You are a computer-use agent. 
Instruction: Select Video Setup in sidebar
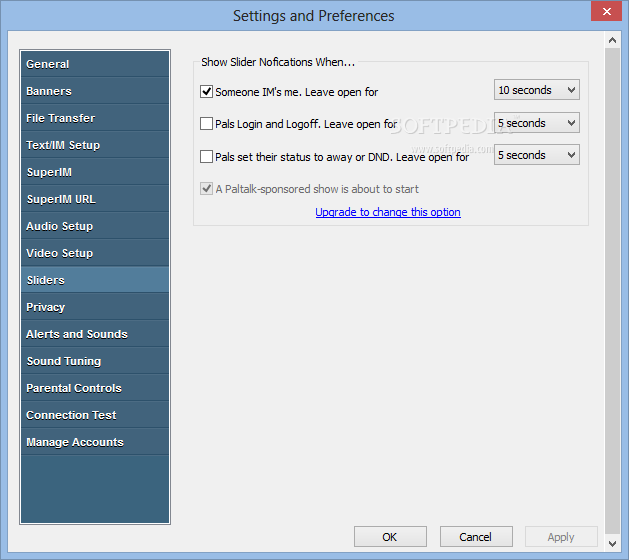95,253
